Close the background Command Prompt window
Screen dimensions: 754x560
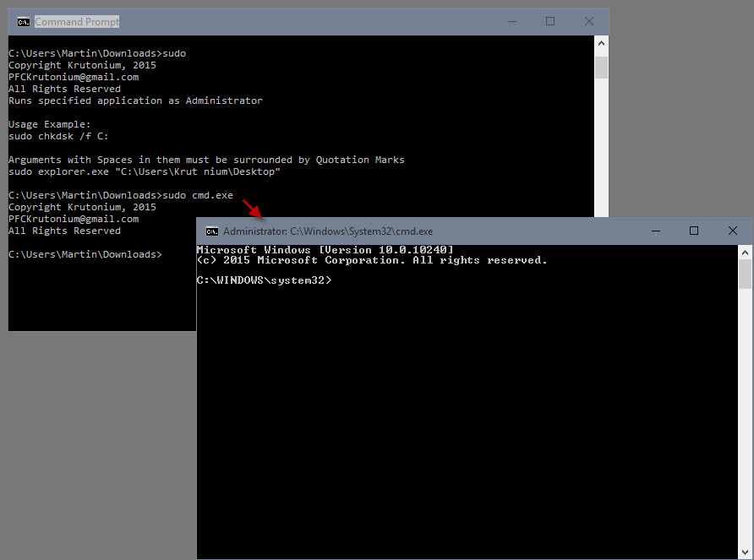coord(589,22)
